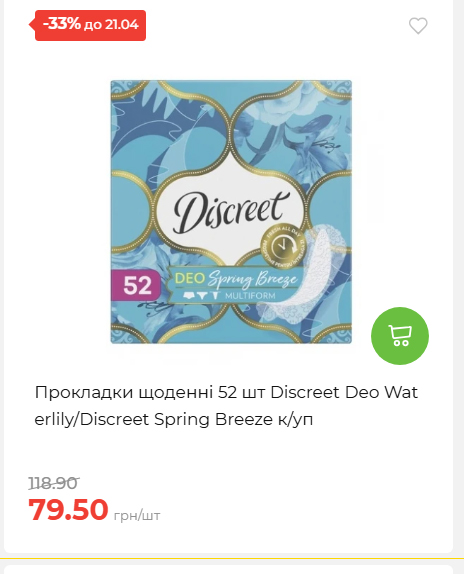The height and width of the screenshot is (574, 464).
Task: Click the underwear shape icons on package
Action: 201,295
